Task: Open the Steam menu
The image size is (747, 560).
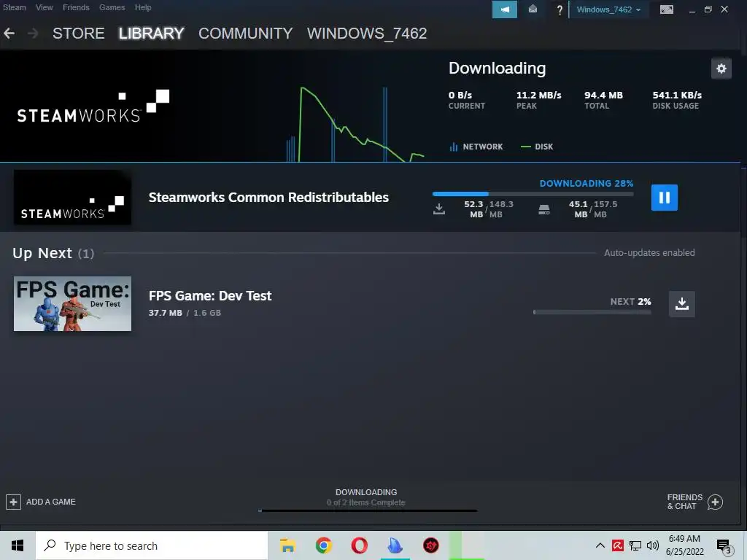Action: click(15, 7)
